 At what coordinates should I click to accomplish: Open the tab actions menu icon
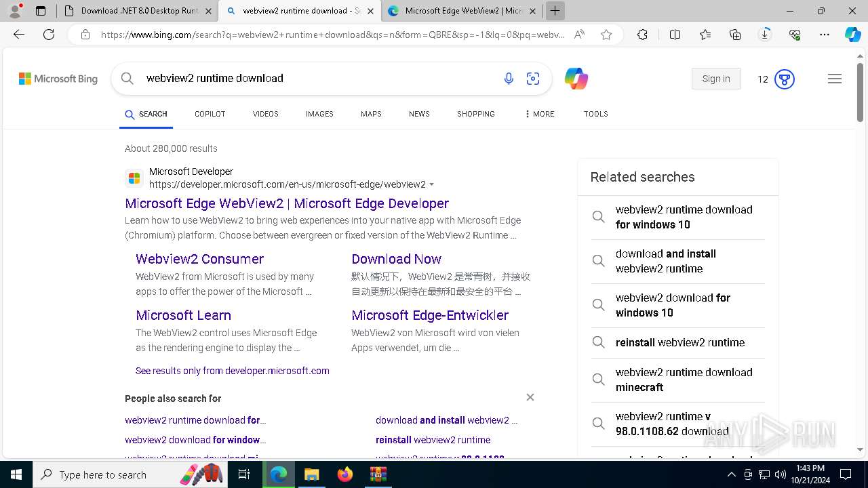click(x=41, y=11)
